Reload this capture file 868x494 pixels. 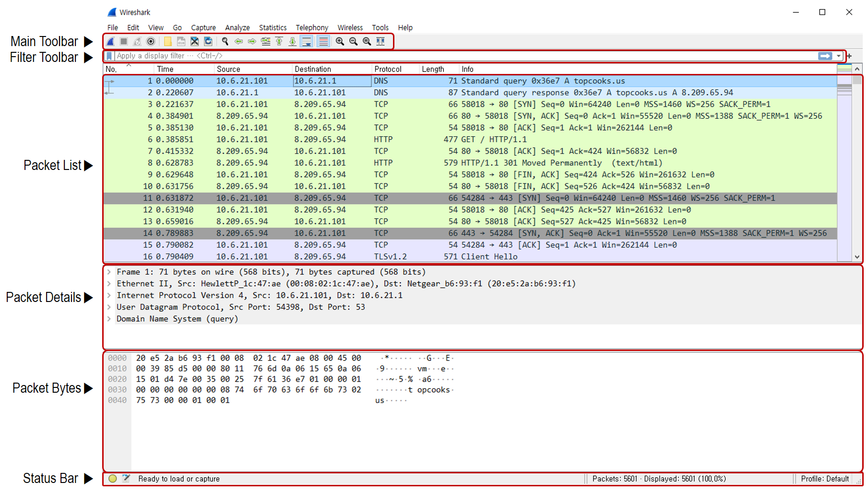tap(208, 42)
